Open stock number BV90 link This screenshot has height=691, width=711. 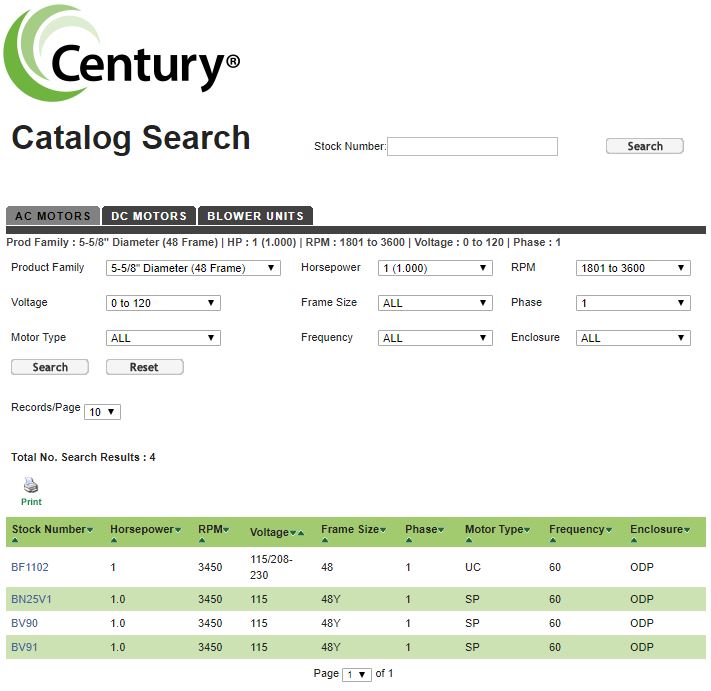(x=24, y=623)
